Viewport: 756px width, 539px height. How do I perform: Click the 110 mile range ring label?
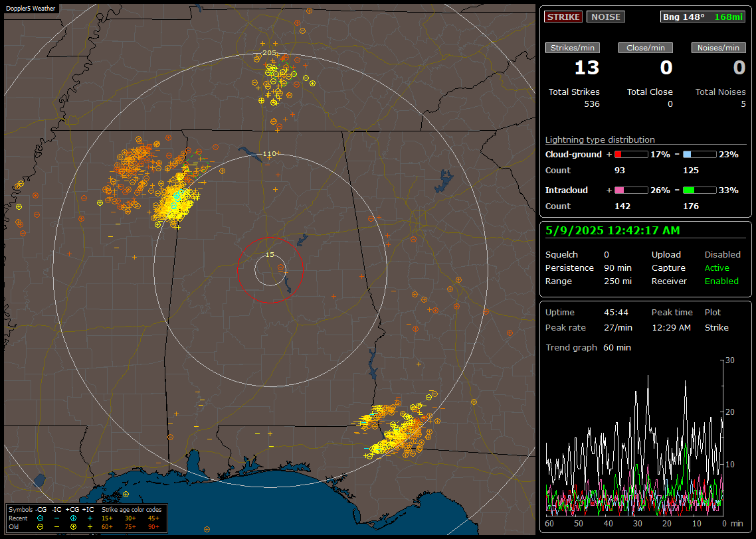pyautogui.click(x=269, y=154)
